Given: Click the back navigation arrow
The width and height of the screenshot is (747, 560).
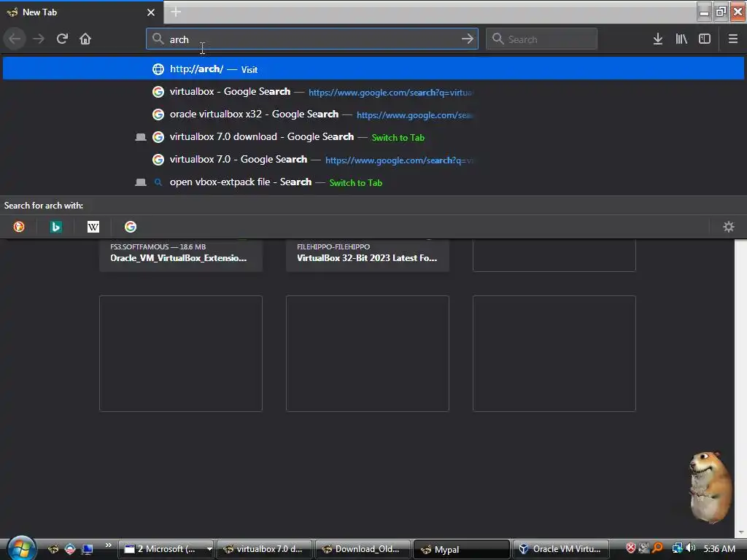Looking at the screenshot, I should (x=15, y=39).
